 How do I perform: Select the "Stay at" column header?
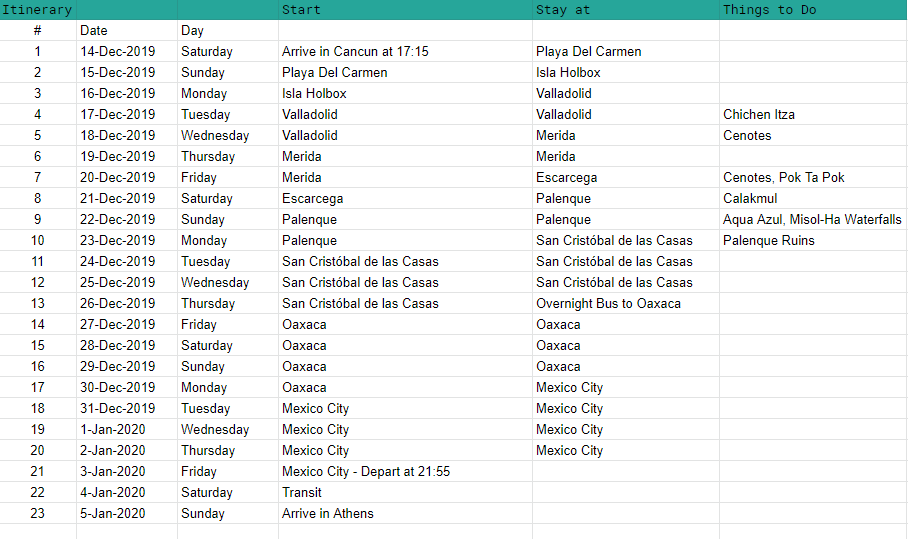[562, 10]
